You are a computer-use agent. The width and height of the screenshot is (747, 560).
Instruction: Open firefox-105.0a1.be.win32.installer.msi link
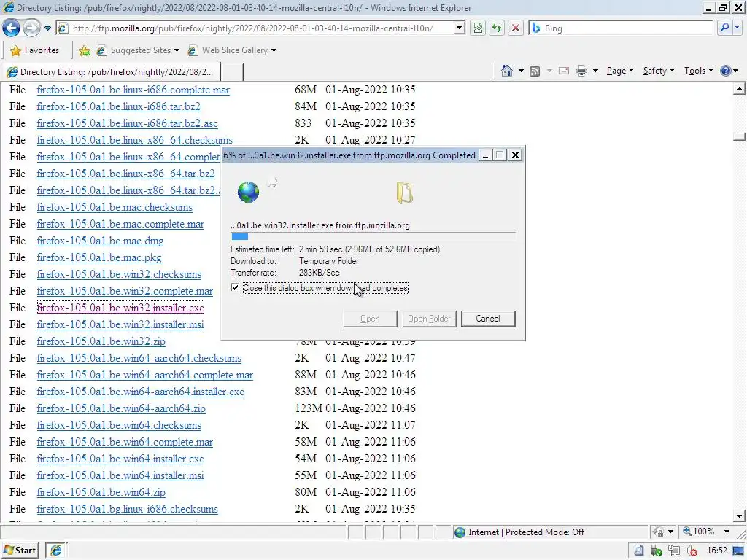click(x=120, y=324)
